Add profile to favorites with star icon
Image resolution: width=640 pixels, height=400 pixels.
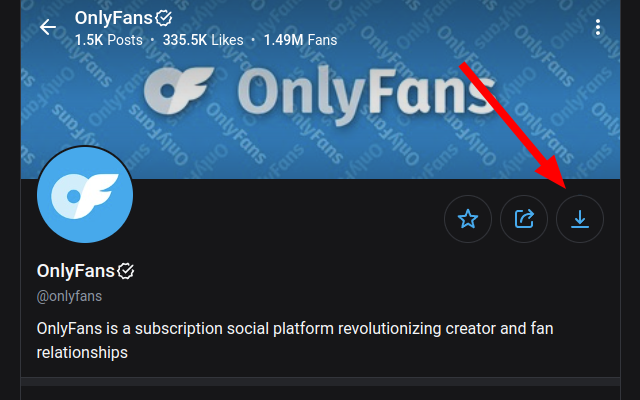468,219
